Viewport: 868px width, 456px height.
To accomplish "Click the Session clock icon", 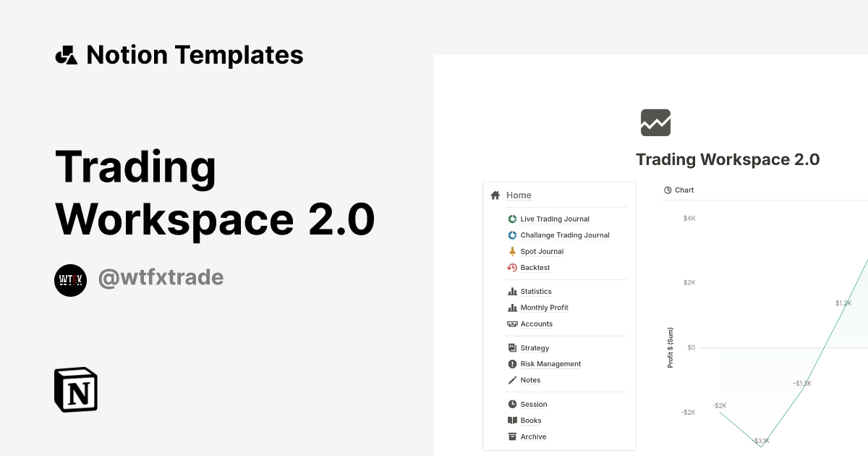I will pyautogui.click(x=512, y=404).
